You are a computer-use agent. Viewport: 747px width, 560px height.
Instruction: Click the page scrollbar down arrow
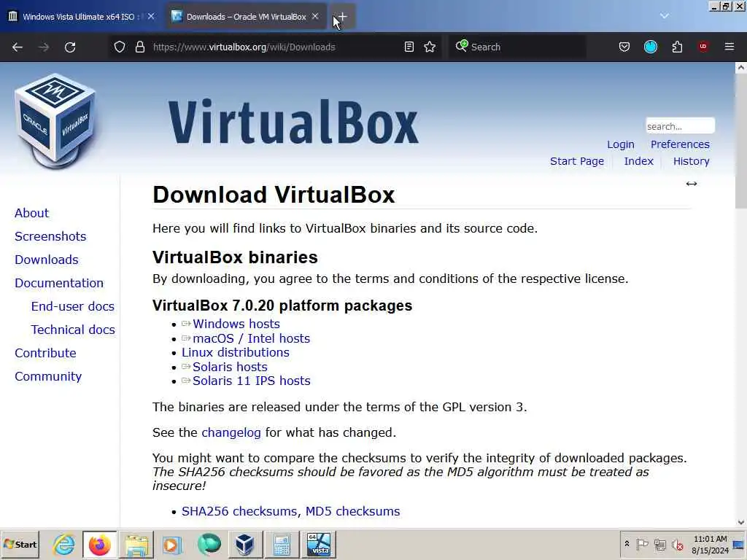[741, 522]
